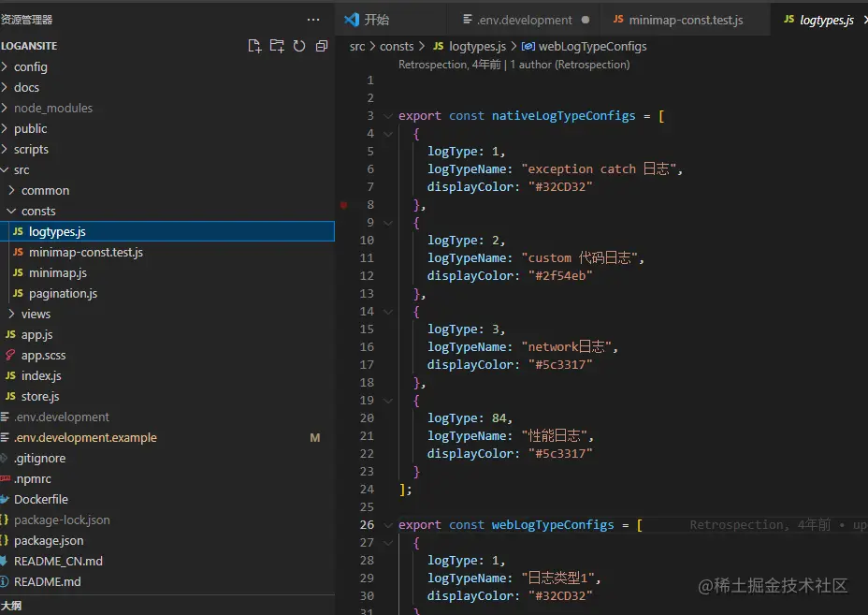The width and height of the screenshot is (868, 615).
Task: Select the logtypes.js editor tab
Action: click(818, 20)
